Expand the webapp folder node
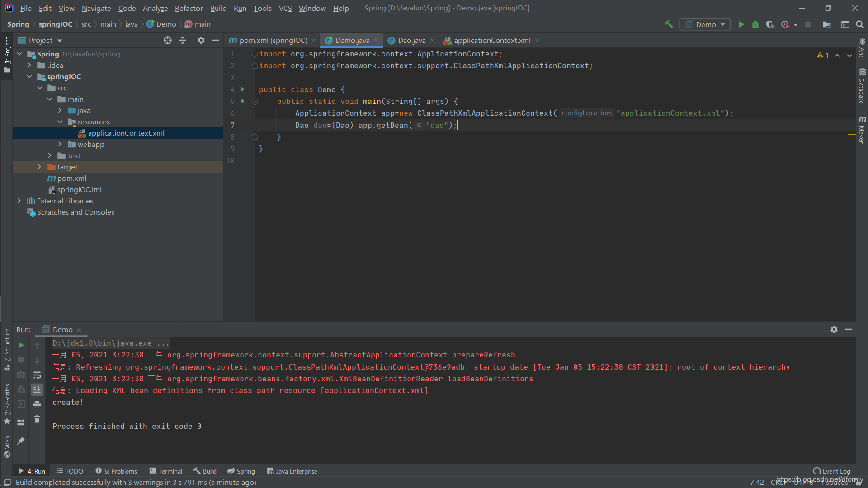868x488 pixels. (x=60, y=144)
